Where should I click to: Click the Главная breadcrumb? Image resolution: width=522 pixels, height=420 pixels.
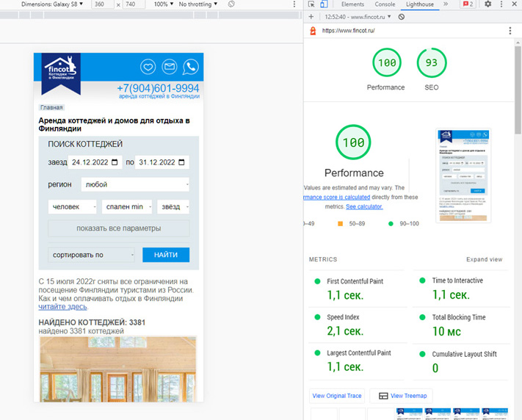click(51, 108)
